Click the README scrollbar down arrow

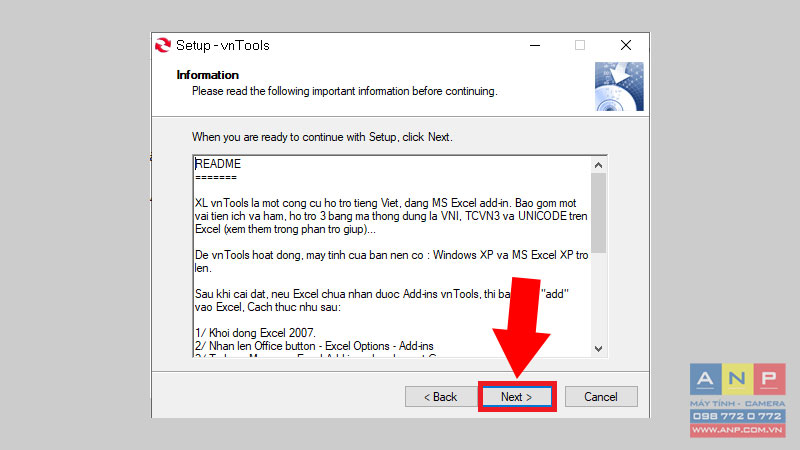(598, 349)
